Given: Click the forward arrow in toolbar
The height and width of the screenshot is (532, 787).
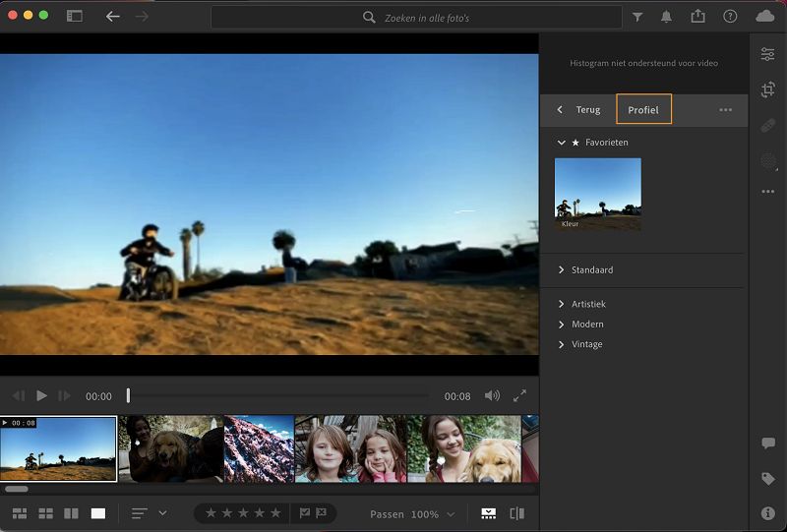Looking at the screenshot, I should tap(142, 17).
